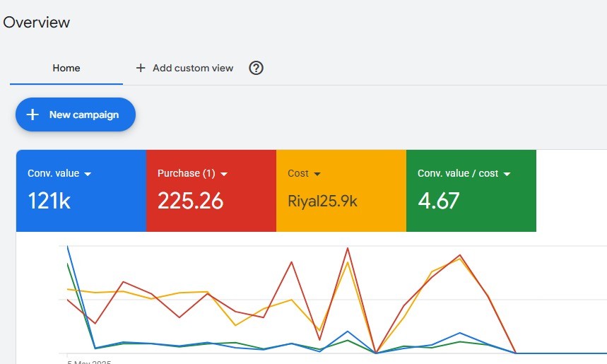
Task: Open the Add custom view tab label
Action: (193, 68)
